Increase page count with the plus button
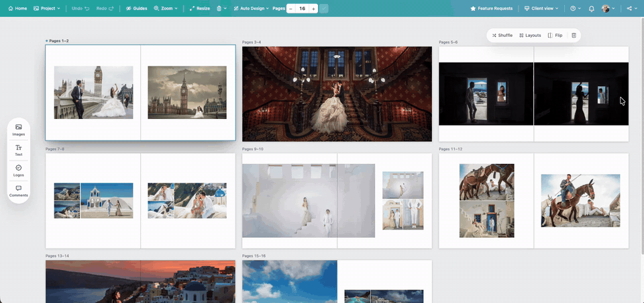Screen dimensions: 644x303 [x=313, y=9]
